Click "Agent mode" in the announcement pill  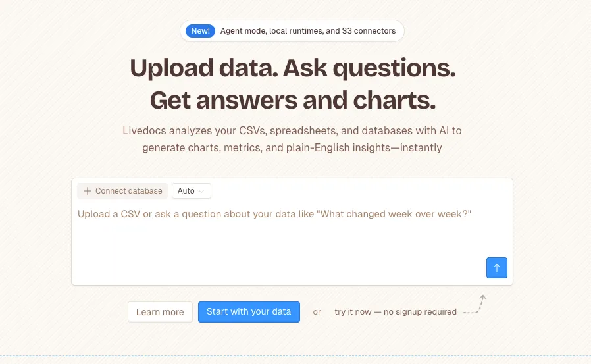tap(243, 31)
